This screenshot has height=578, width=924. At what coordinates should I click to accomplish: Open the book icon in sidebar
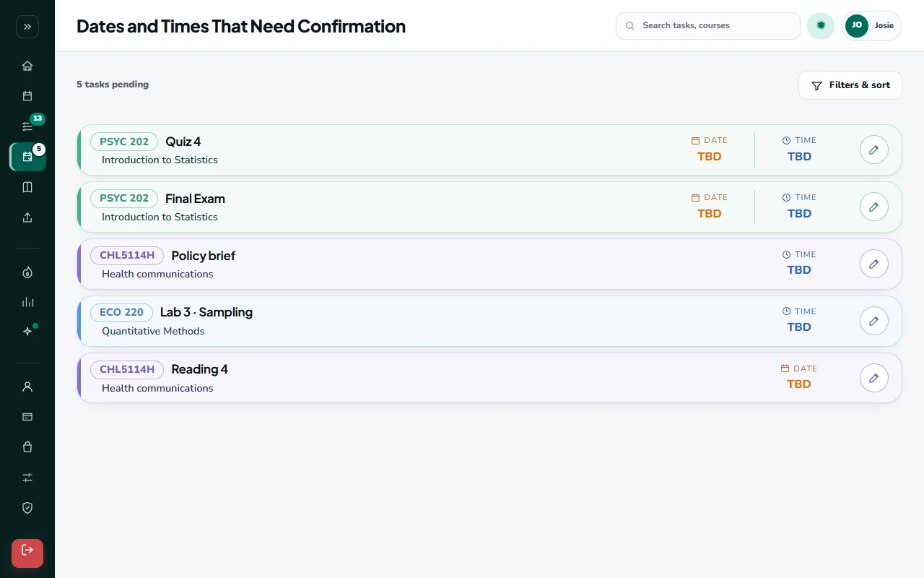click(x=27, y=187)
